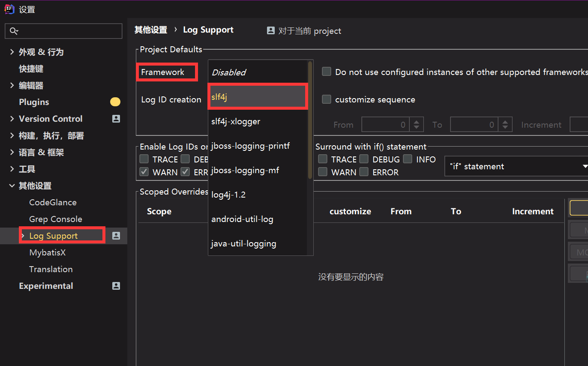Click the Framework list scrollbar
The image size is (588, 366).
pyautogui.click(x=310, y=120)
